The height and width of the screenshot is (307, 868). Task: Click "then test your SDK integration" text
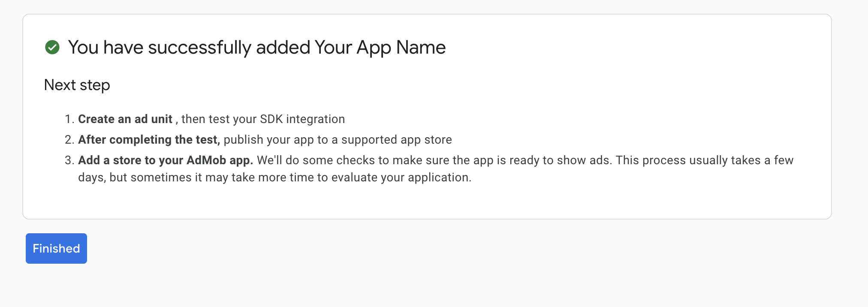point(263,119)
